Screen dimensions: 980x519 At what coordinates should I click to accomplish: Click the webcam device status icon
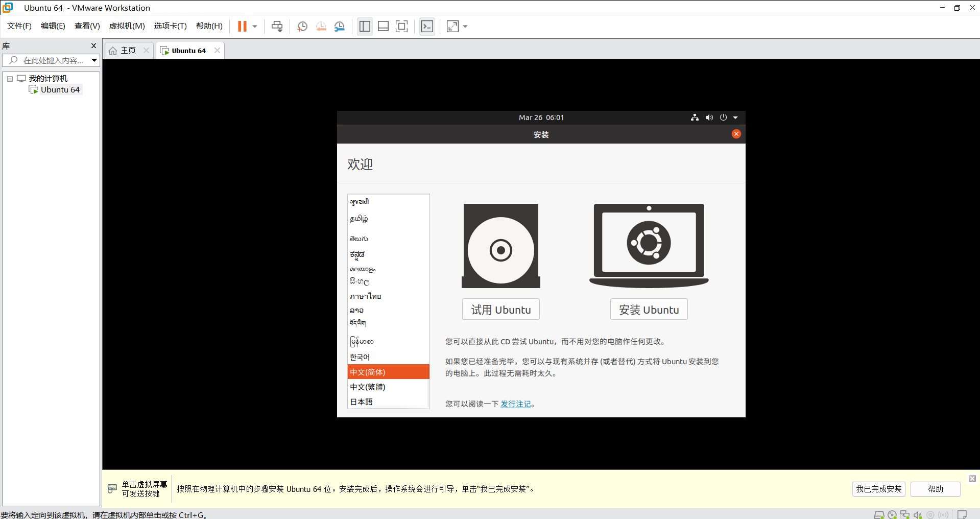[930, 515]
